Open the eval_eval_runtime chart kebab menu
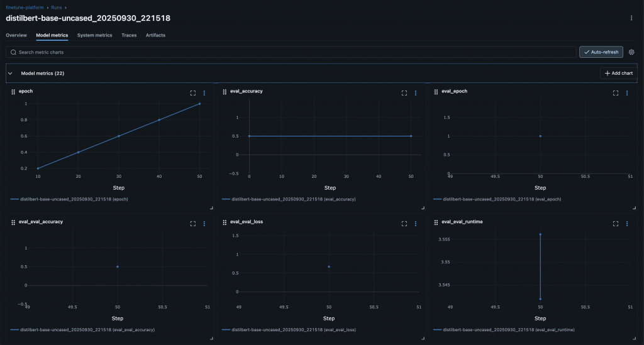Screen dimensions: 644x345 627,224
